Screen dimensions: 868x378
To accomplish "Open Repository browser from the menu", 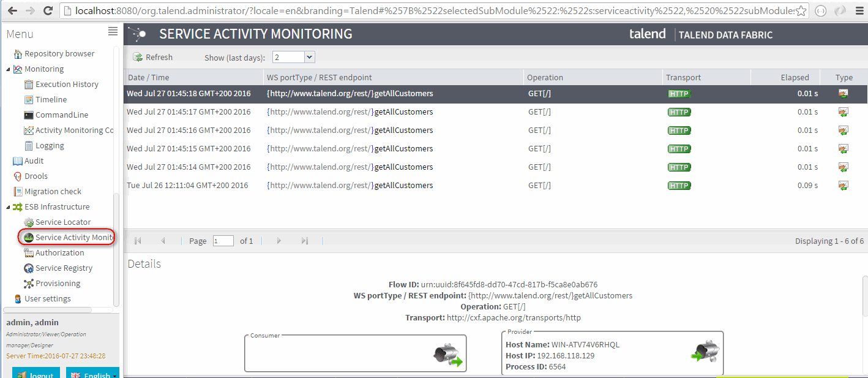I will [x=59, y=54].
